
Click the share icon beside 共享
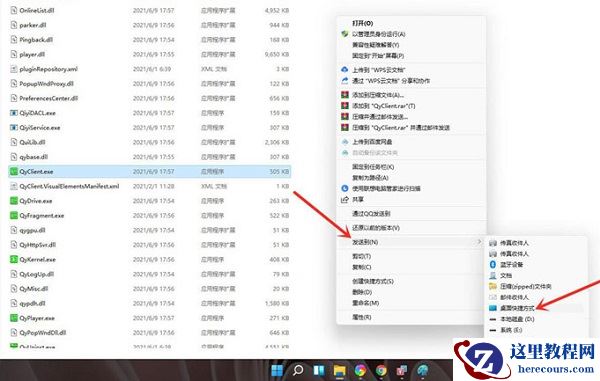click(x=345, y=200)
